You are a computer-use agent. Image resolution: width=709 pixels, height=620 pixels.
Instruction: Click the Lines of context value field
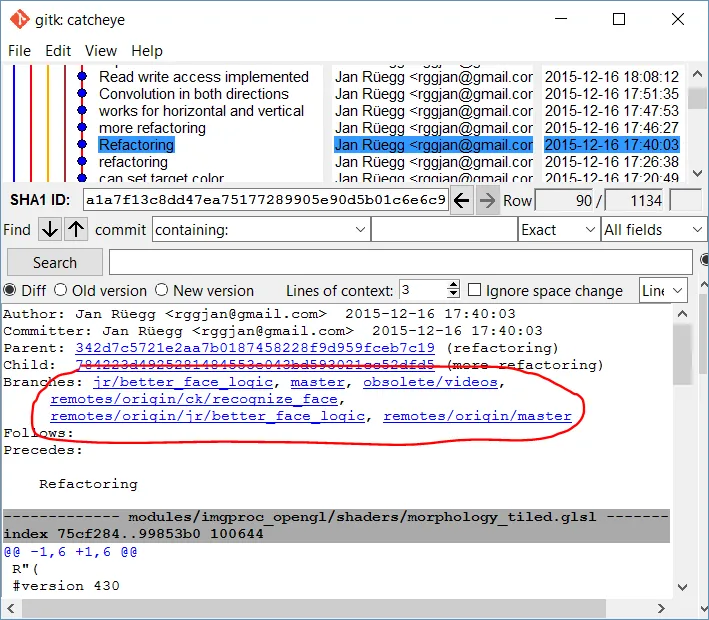tap(423, 290)
